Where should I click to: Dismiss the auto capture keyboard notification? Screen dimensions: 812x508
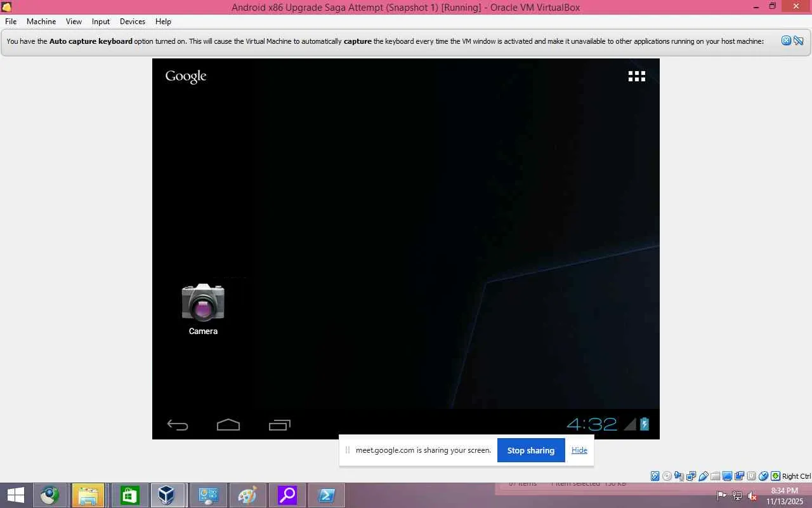(x=786, y=41)
